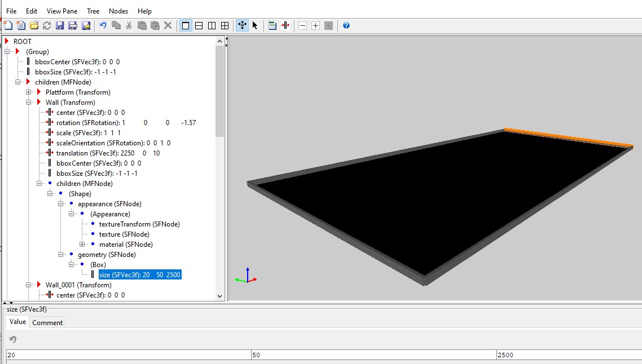Open the blue Help question mark
The width and height of the screenshot is (642, 364).
(x=346, y=25)
